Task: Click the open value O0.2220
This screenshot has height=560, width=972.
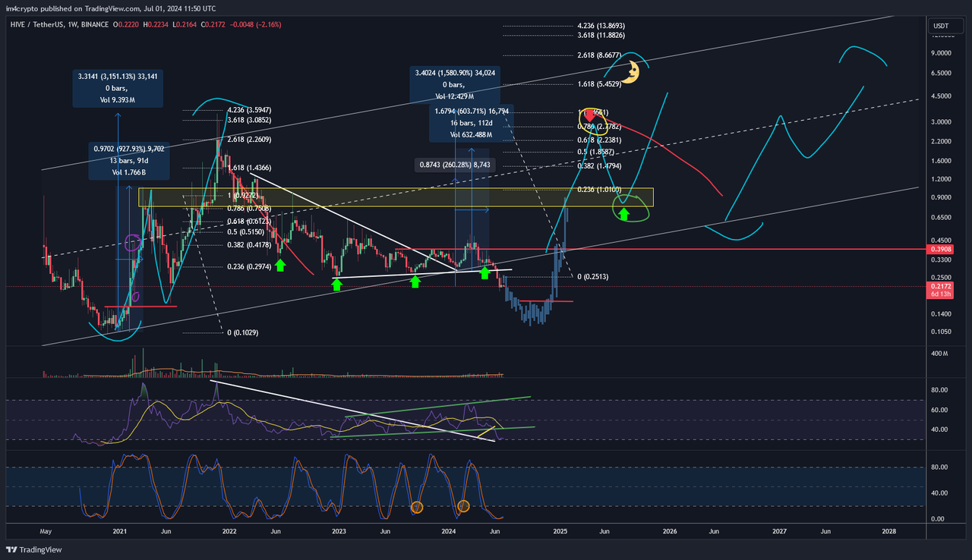Action: pos(126,25)
